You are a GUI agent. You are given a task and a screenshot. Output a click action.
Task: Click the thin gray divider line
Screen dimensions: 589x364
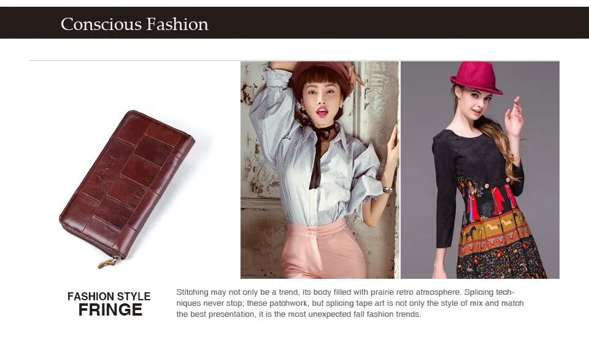(294, 60)
